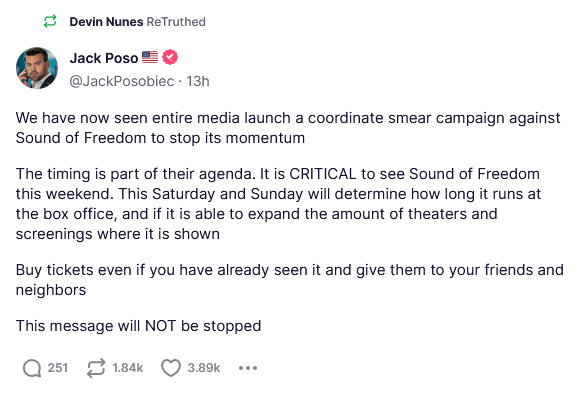586x394 pixels.
Task: Open the three-dot more options menu
Action: (x=248, y=368)
